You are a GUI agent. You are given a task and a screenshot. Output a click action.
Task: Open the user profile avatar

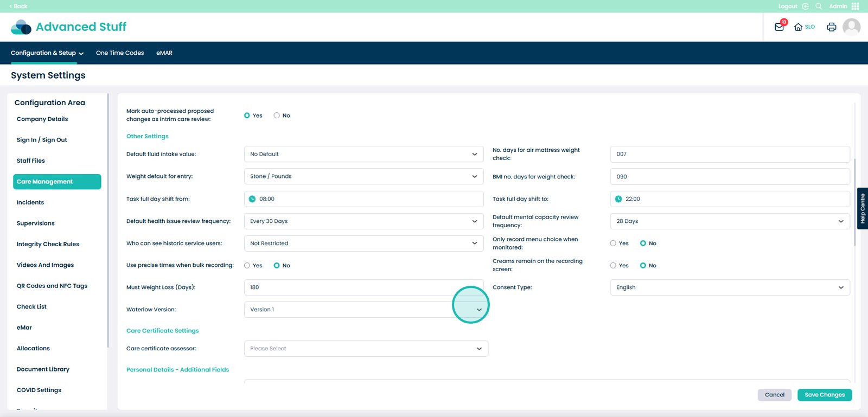(x=851, y=27)
